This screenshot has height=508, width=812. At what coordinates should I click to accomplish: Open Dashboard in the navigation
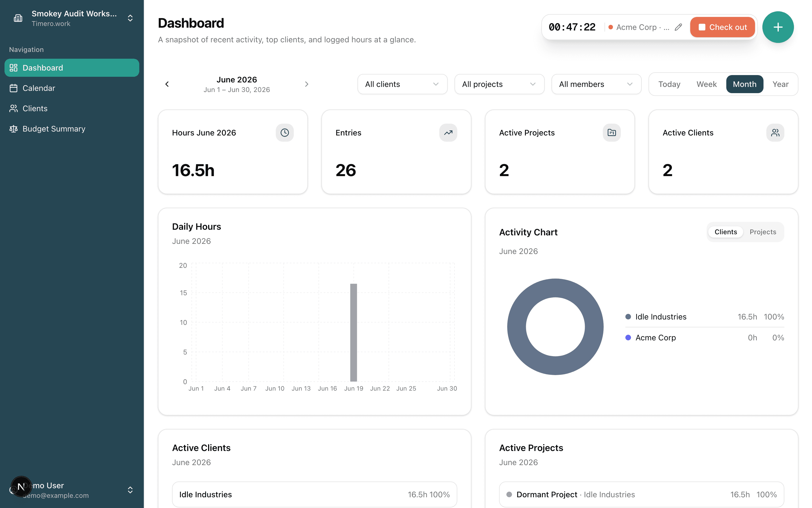72,68
